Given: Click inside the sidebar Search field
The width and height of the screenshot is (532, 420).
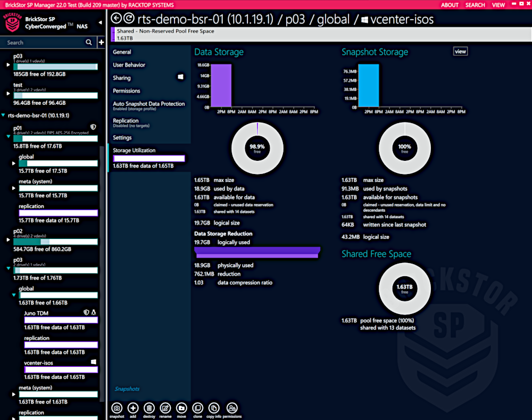Looking at the screenshot, I should pos(43,41).
